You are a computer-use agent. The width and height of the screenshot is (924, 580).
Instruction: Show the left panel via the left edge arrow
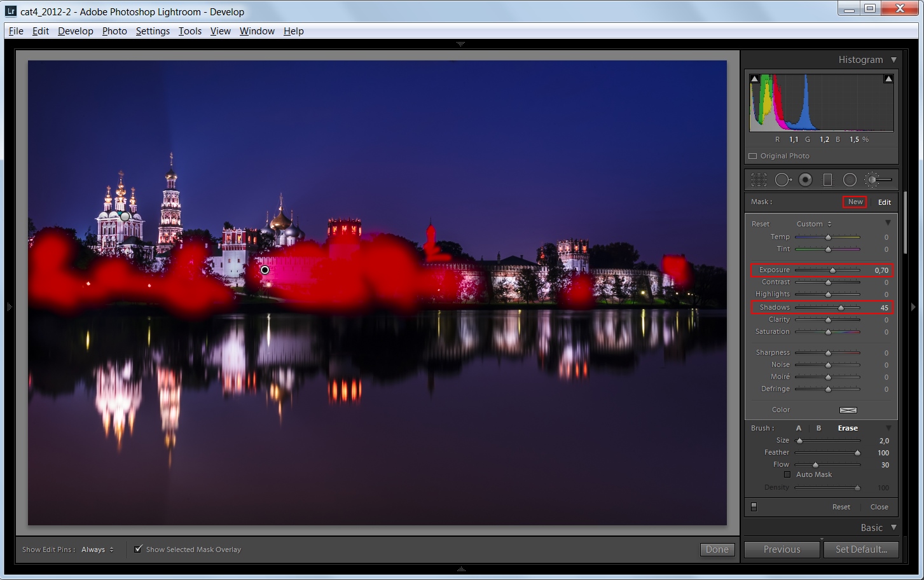9,307
